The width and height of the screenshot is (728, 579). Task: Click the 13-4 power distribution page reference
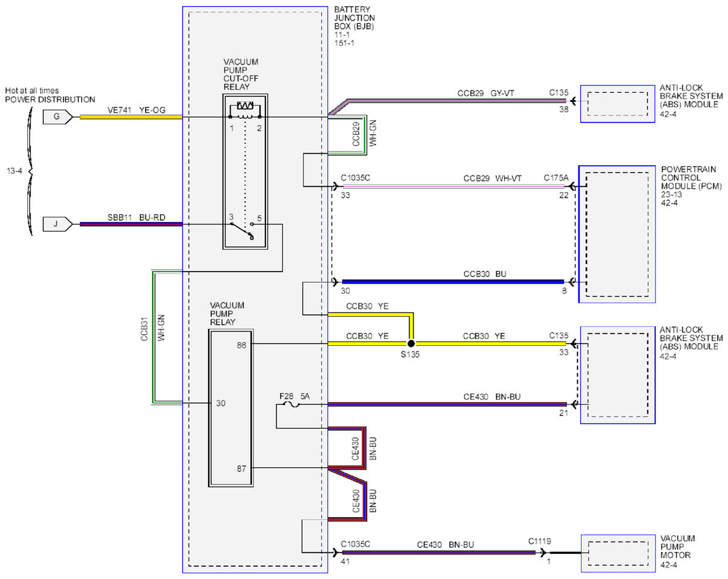(15, 171)
